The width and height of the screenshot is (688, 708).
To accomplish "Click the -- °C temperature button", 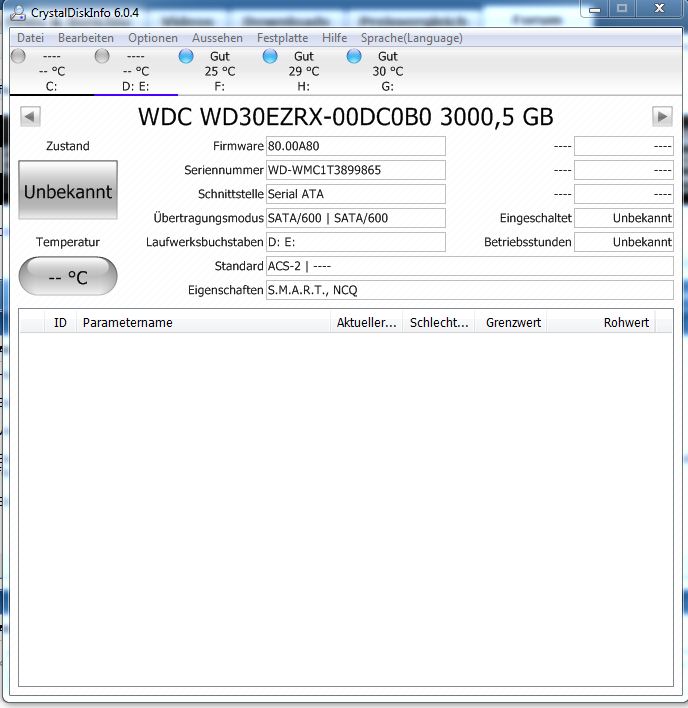I will (68, 276).
